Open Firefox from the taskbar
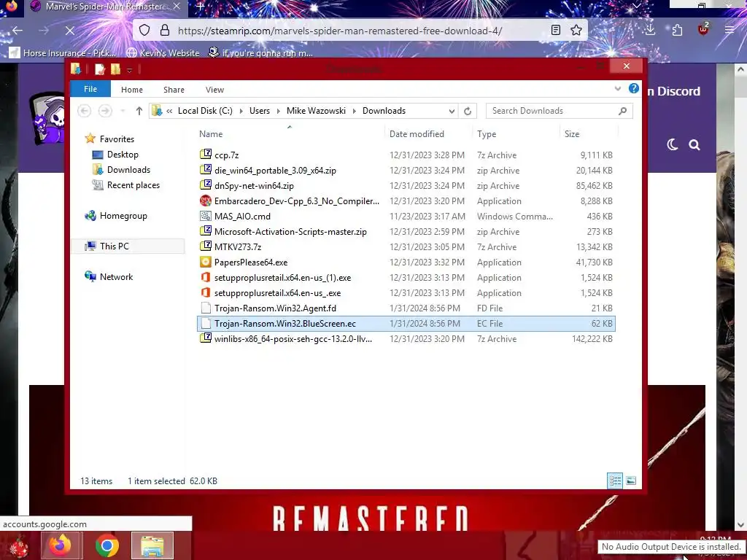 (61, 545)
